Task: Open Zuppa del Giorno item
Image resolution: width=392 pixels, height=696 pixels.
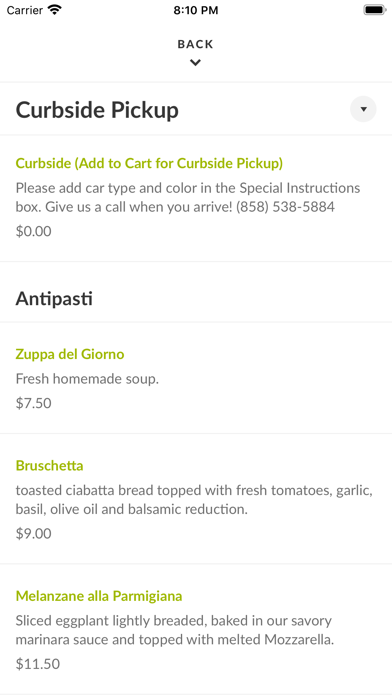Action: pos(70,354)
